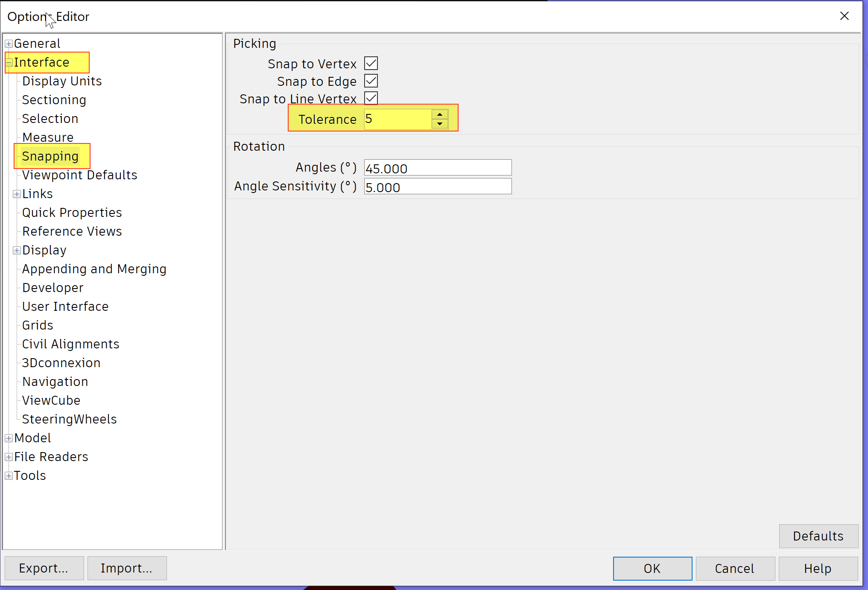The width and height of the screenshot is (868, 590).
Task: Select the ViewCube settings
Action: (51, 400)
